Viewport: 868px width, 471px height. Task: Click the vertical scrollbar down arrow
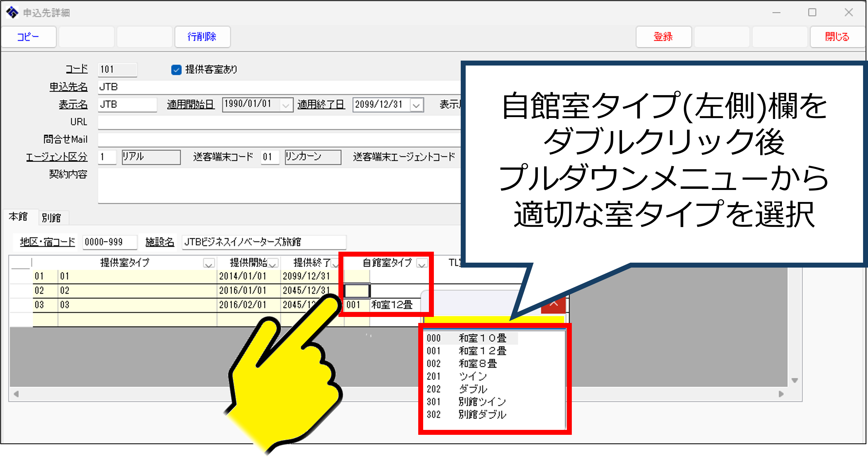pos(795,380)
